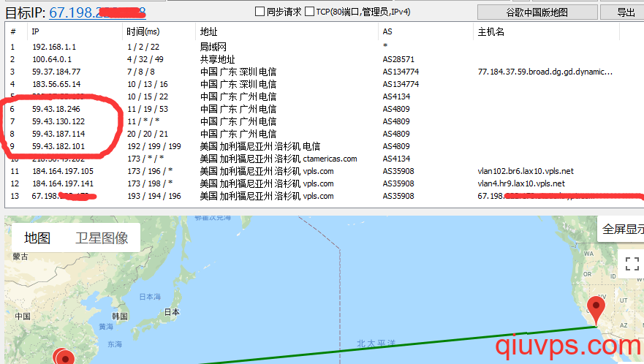Click time cell 192 / 199 / 199
644x364 pixels.
[154, 146]
